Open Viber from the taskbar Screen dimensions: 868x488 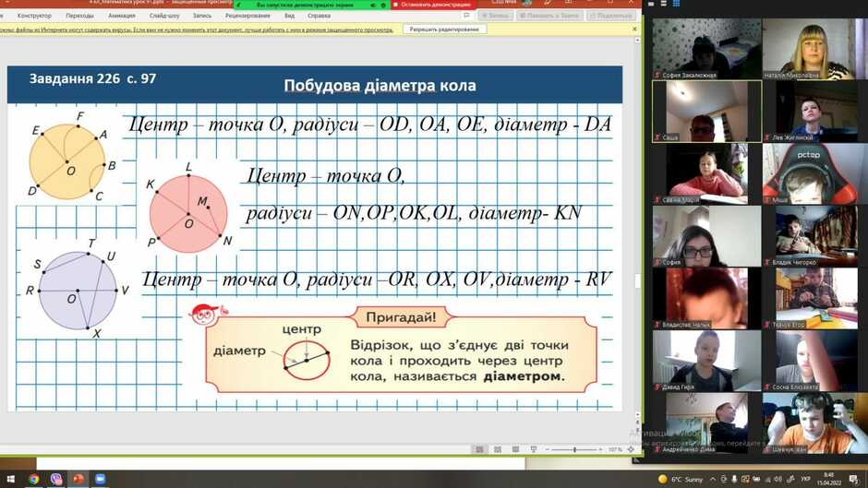[x=56, y=479]
